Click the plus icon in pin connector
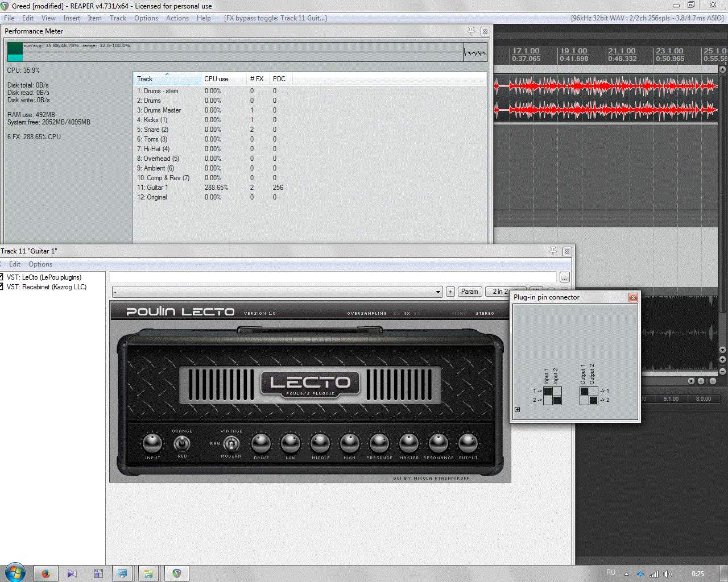This screenshot has height=582, width=728. [x=517, y=409]
